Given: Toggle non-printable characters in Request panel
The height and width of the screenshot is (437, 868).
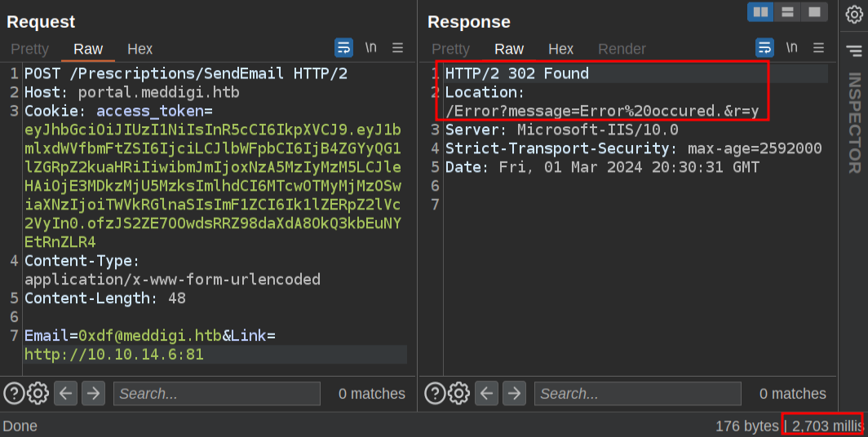Looking at the screenshot, I should (x=371, y=48).
